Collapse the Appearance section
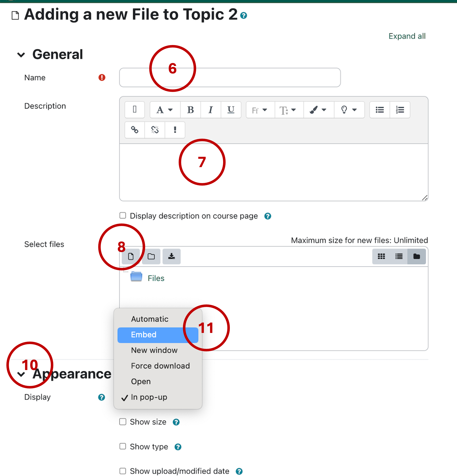The image size is (457, 476). tap(21, 374)
